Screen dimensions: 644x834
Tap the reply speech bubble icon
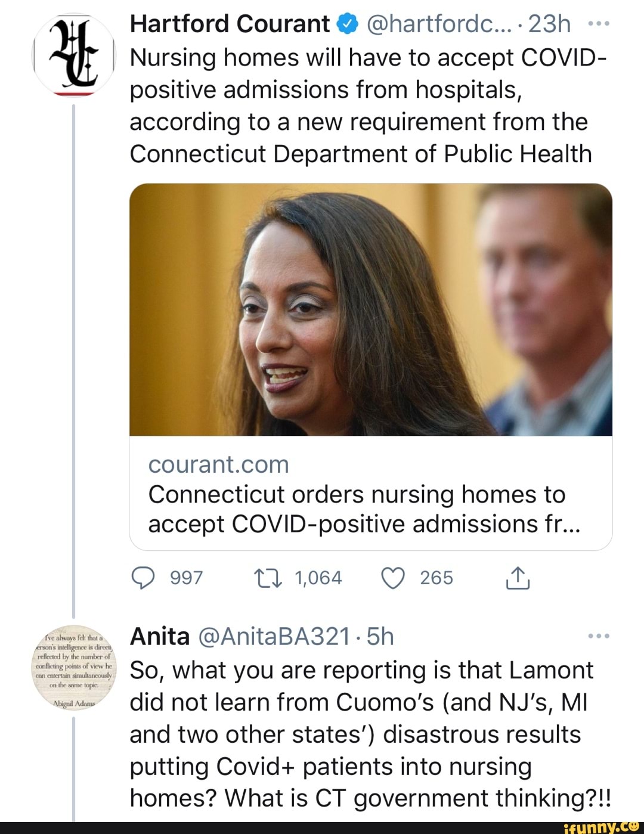(143, 578)
